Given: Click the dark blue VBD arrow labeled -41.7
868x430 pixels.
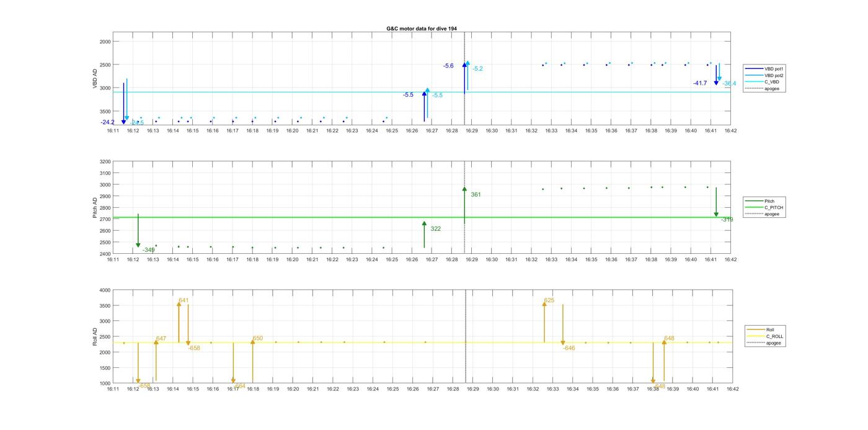Looking at the screenshot, I should pyautogui.click(x=716, y=75).
